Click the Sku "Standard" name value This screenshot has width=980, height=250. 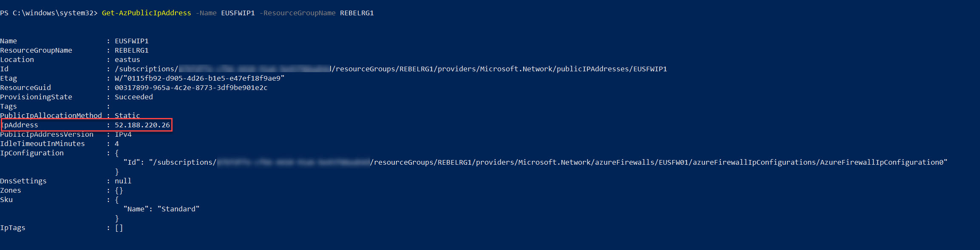point(178,209)
